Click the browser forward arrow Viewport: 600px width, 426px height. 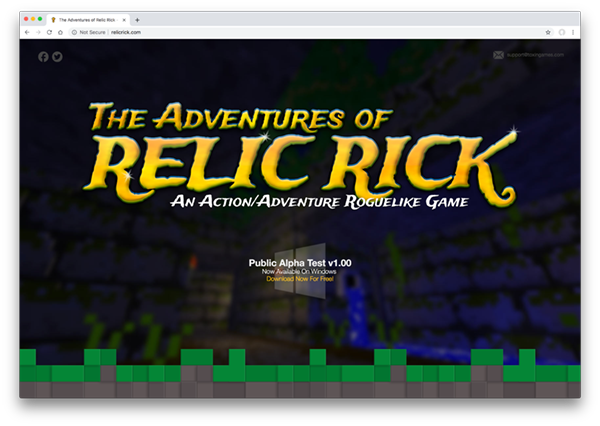38,32
